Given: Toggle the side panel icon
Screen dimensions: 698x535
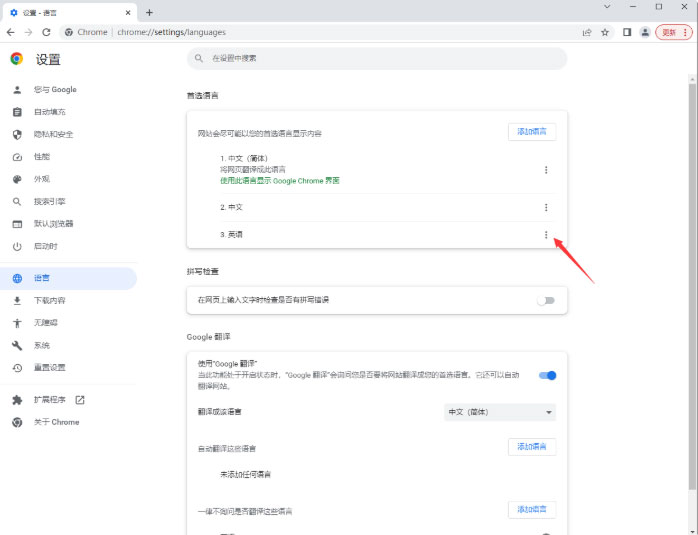Looking at the screenshot, I should (627, 32).
